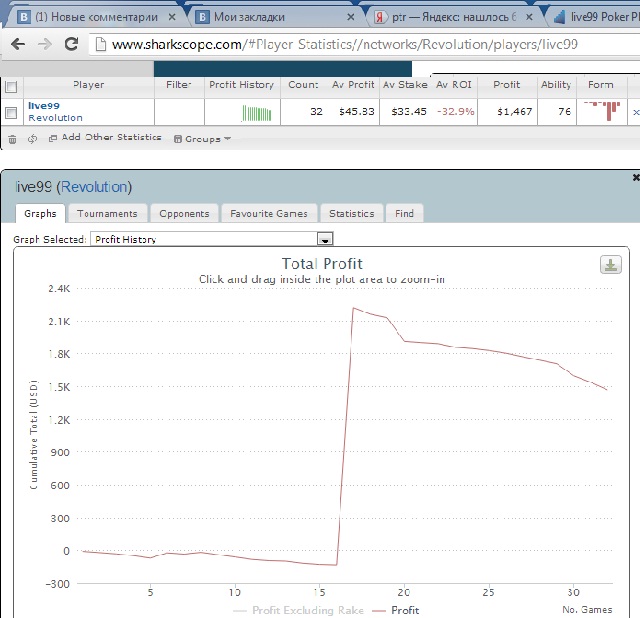
Task: Click the Av Profit column header
Action: 353,85
